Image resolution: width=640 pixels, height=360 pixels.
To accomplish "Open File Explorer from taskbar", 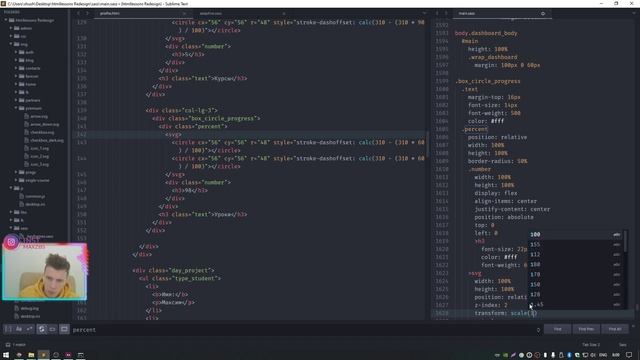I will (31, 355).
